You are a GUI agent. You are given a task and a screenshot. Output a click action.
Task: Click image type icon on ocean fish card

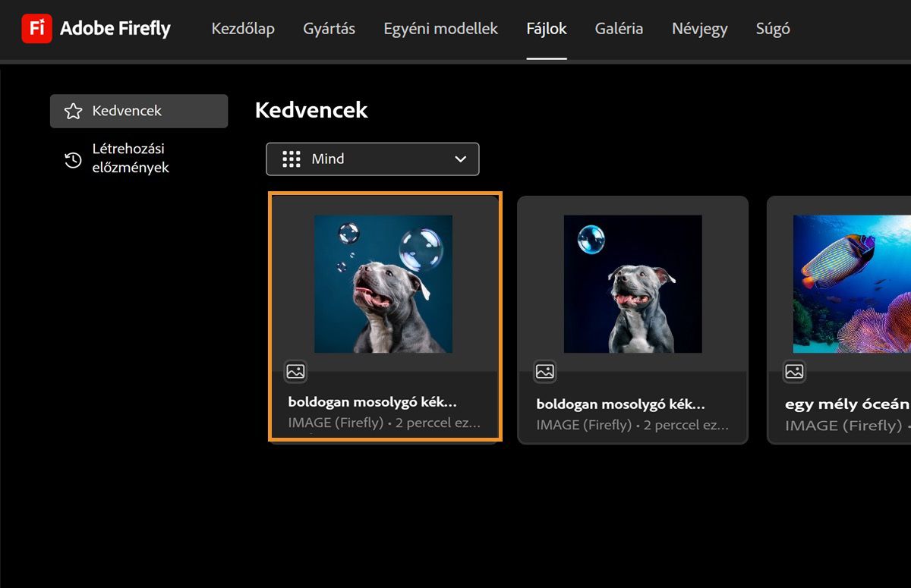(x=794, y=371)
